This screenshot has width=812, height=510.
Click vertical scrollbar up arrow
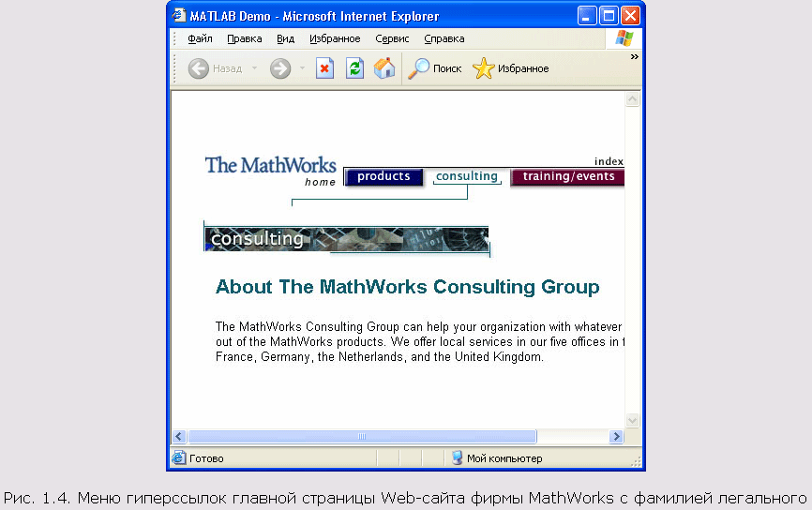(x=632, y=98)
